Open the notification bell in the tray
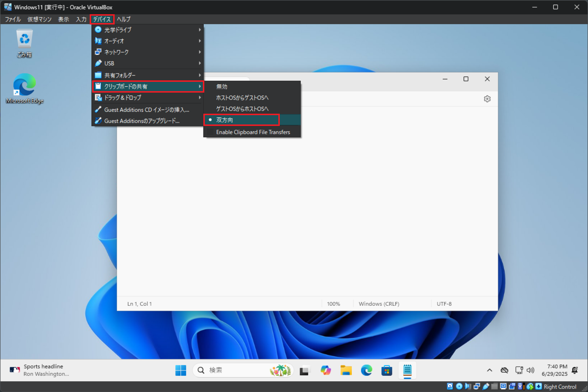 pos(575,370)
